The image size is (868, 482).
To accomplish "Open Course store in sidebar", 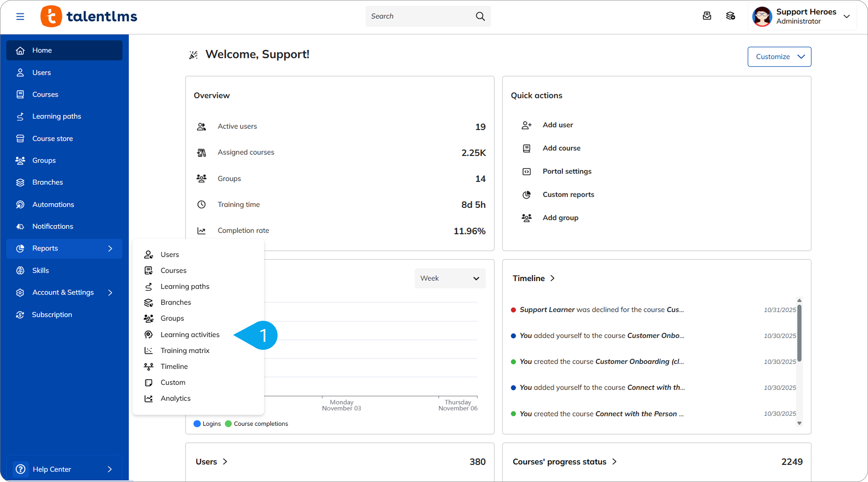I will 52,138.
